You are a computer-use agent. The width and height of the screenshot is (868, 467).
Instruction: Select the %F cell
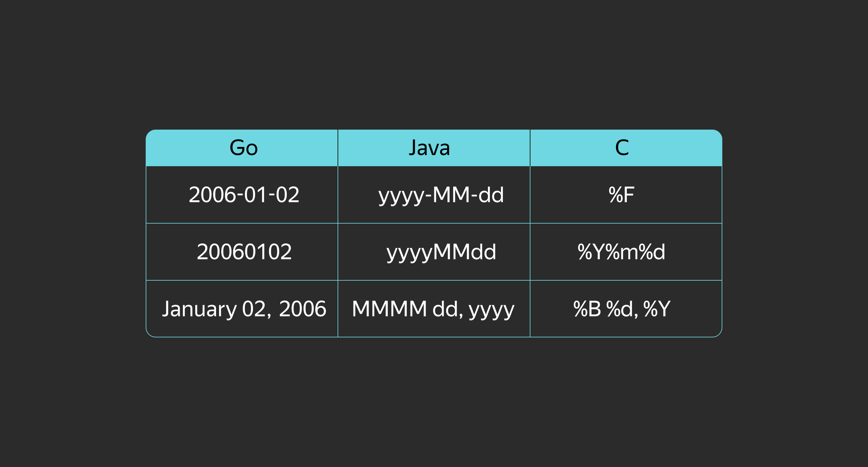tap(626, 195)
